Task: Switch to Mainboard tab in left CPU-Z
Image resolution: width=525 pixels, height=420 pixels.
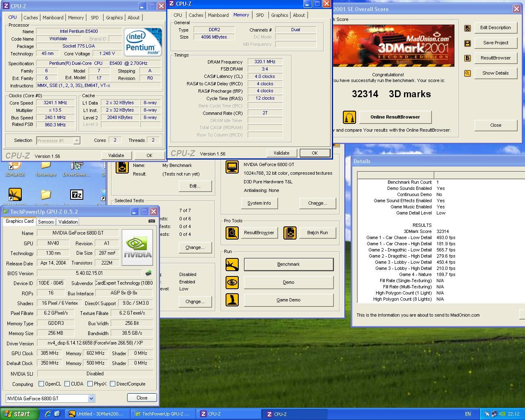Action: click(53, 18)
